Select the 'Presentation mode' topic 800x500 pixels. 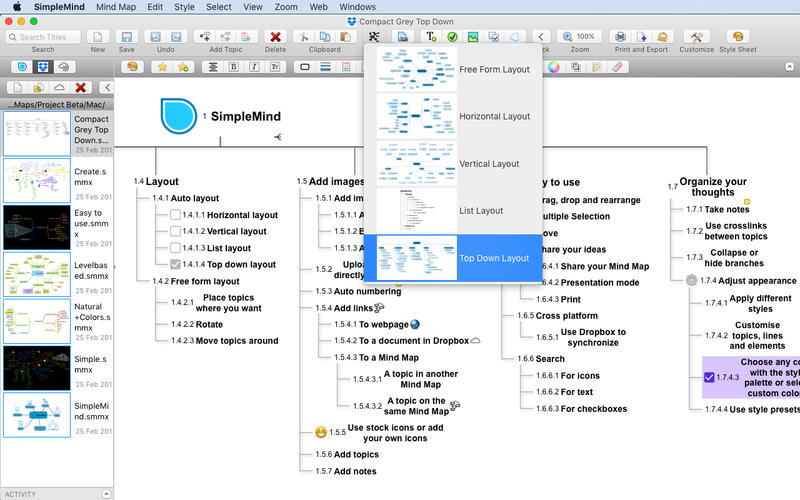tap(599, 283)
